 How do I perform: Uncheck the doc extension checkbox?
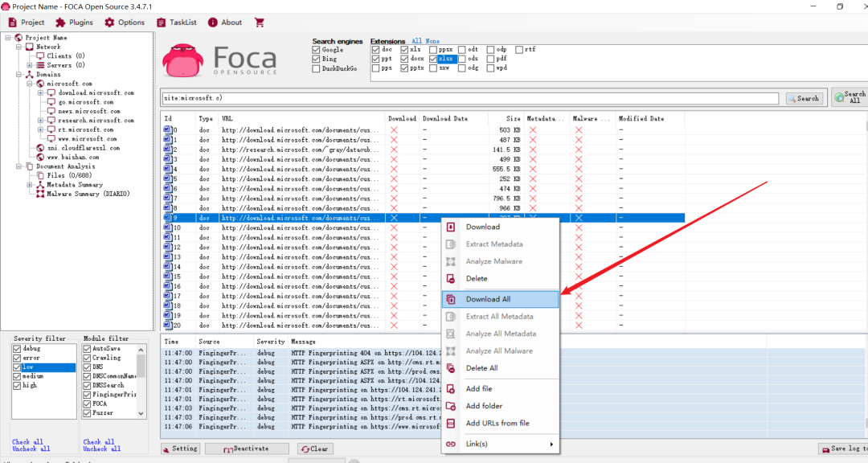(376, 50)
